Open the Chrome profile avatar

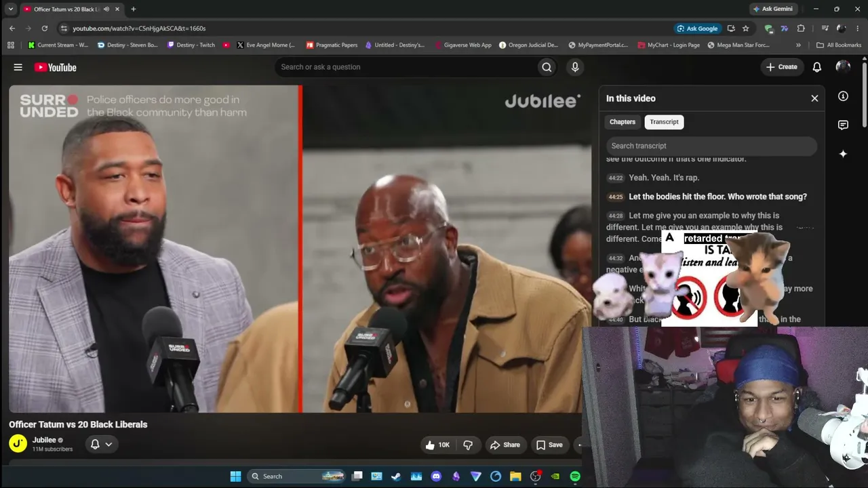pyautogui.click(x=842, y=28)
